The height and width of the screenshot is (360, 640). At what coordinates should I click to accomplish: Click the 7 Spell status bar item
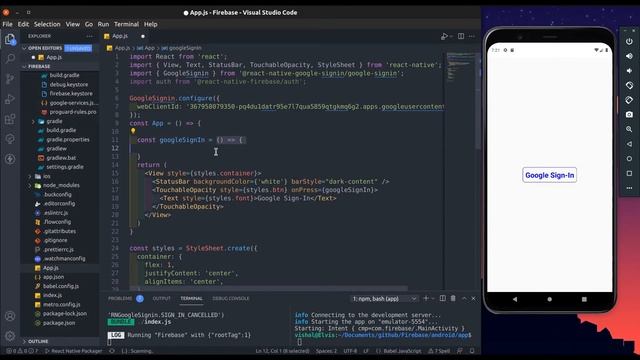coord(439,351)
